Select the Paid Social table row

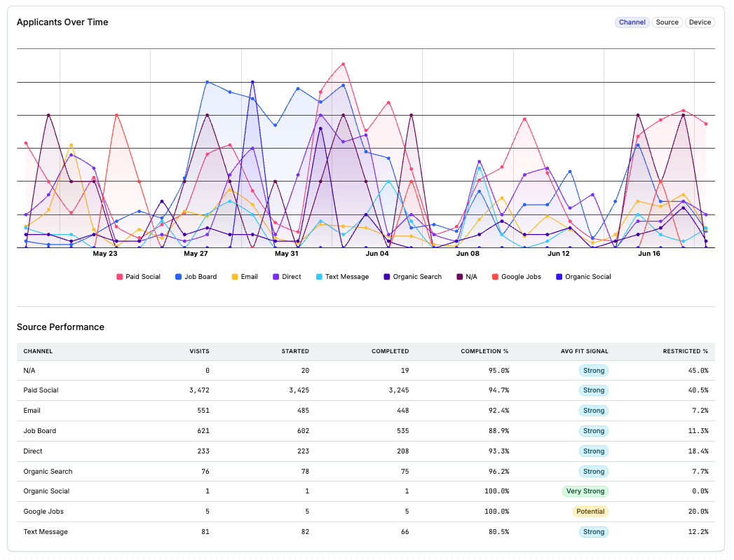coord(365,390)
